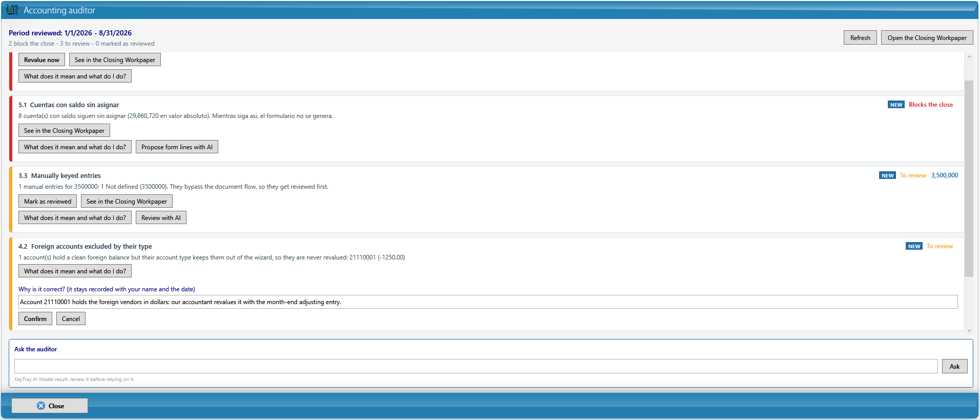
Task: Click the NEW badge on finding 5.1
Action: [896, 105]
